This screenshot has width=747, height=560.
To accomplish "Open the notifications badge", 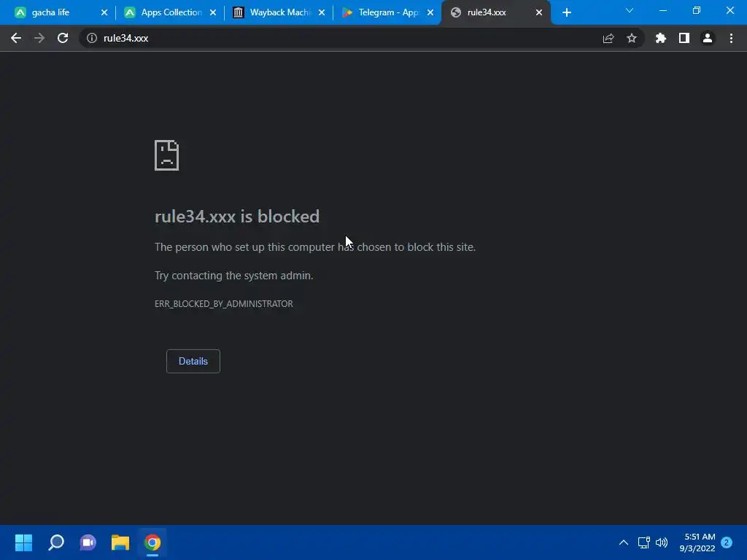I will tap(727, 542).
